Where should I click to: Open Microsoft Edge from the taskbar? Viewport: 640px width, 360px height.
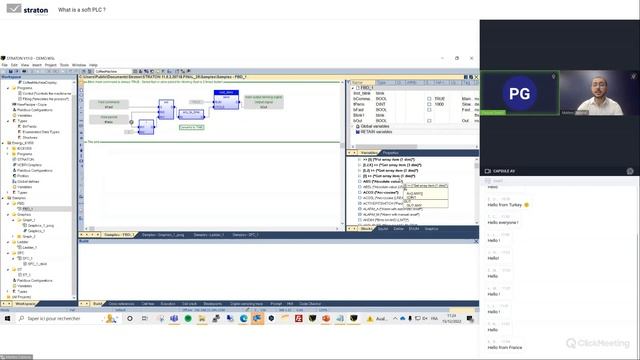[244, 318]
